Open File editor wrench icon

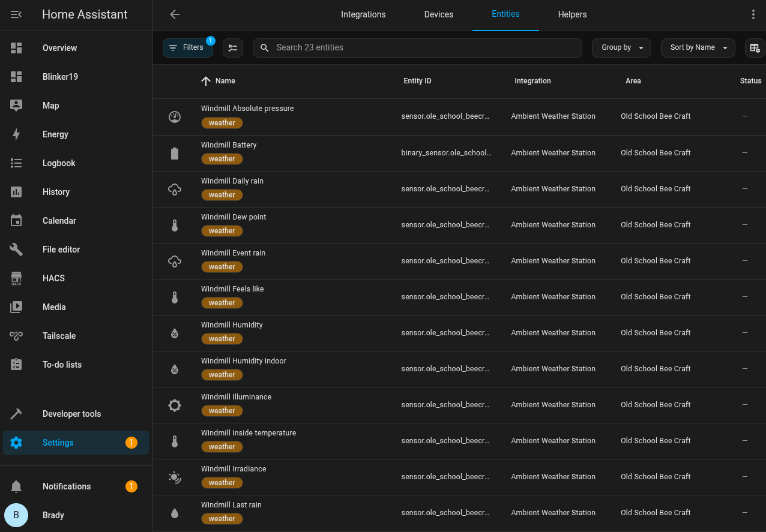tap(16, 250)
